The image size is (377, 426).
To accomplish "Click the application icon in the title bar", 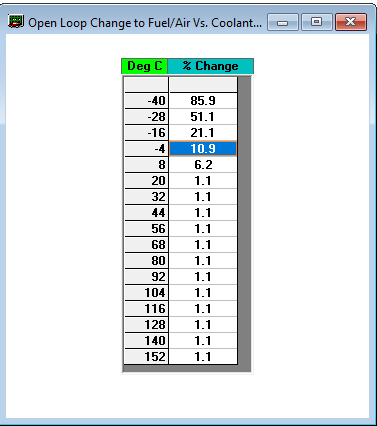I will click(x=16, y=22).
